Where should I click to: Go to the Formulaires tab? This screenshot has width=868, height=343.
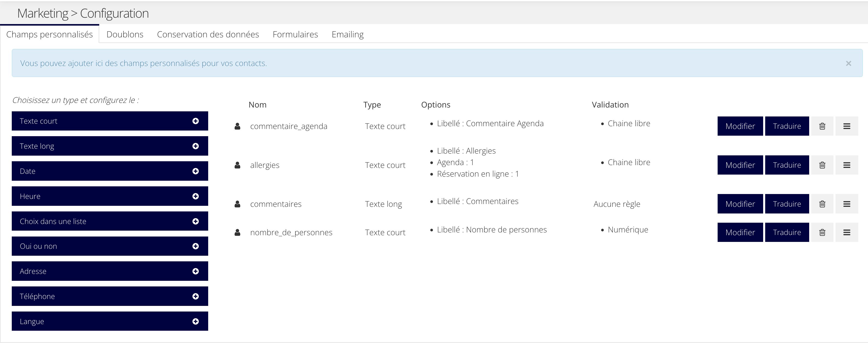[295, 34]
